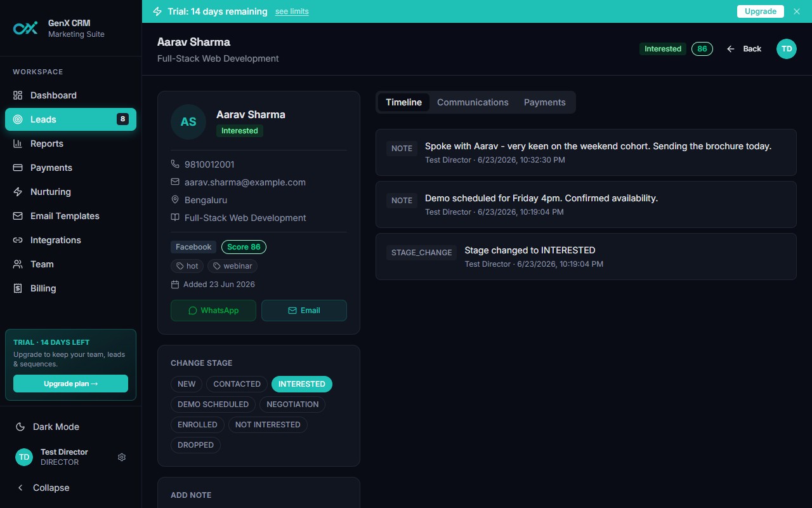
Task: Open the Integrations sidebar item
Action: [x=70, y=240]
